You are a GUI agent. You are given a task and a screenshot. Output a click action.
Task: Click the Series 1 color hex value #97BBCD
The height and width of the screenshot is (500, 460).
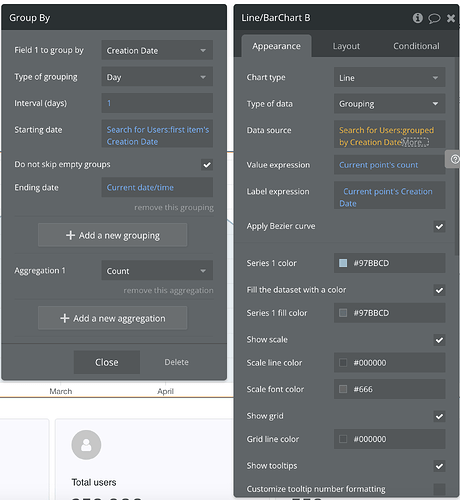(371, 263)
